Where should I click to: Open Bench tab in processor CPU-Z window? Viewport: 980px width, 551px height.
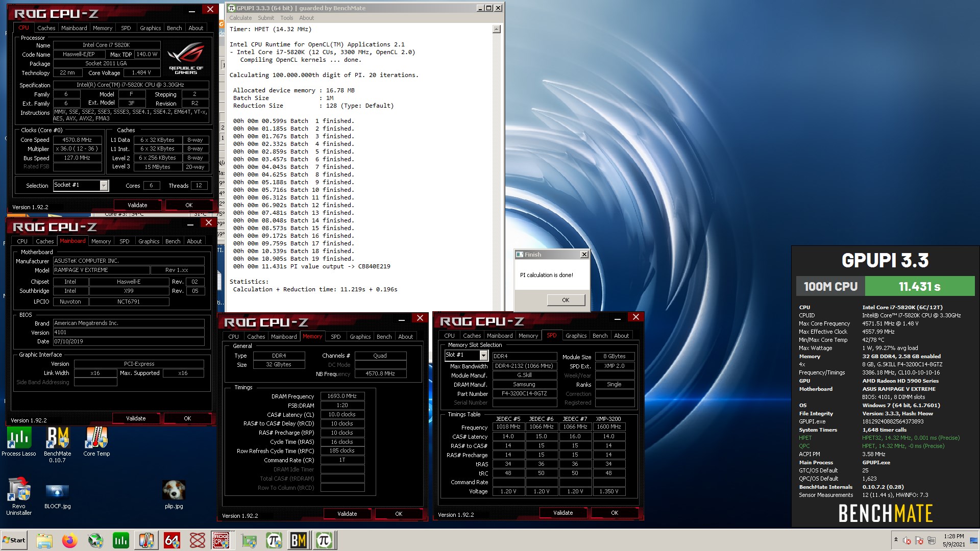[174, 28]
